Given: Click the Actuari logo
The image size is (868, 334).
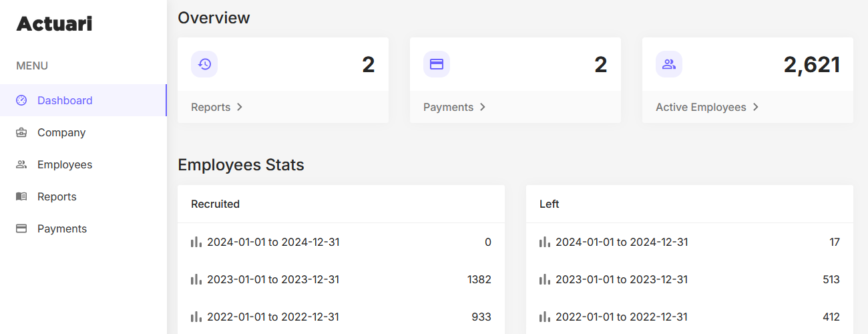Looking at the screenshot, I should pos(54,24).
